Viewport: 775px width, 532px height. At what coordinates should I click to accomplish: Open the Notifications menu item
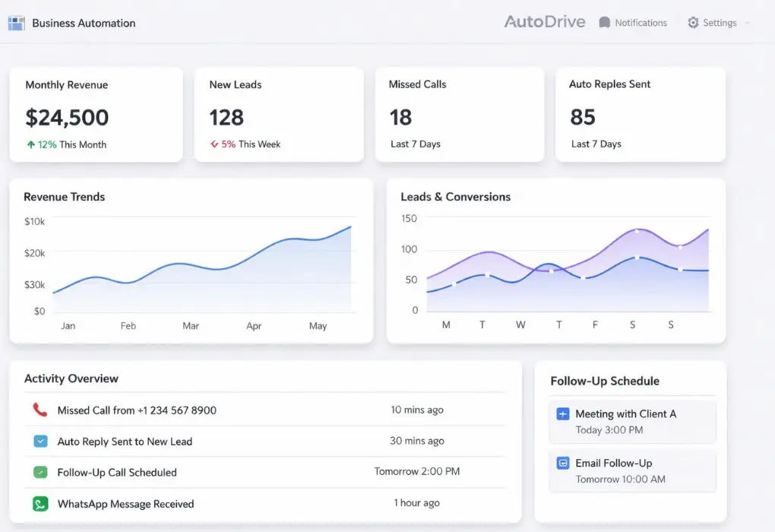pyautogui.click(x=641, y=23)
